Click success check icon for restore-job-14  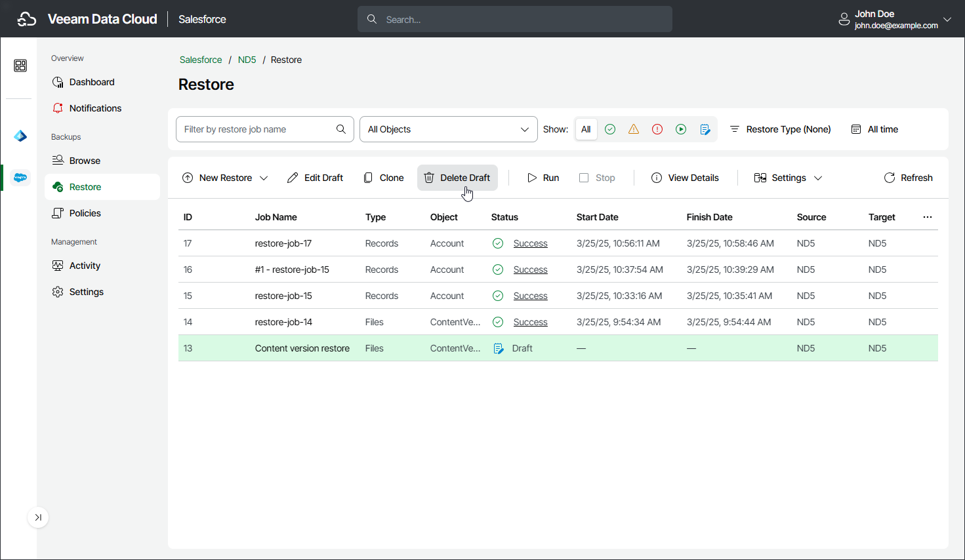tap(498, 322)
